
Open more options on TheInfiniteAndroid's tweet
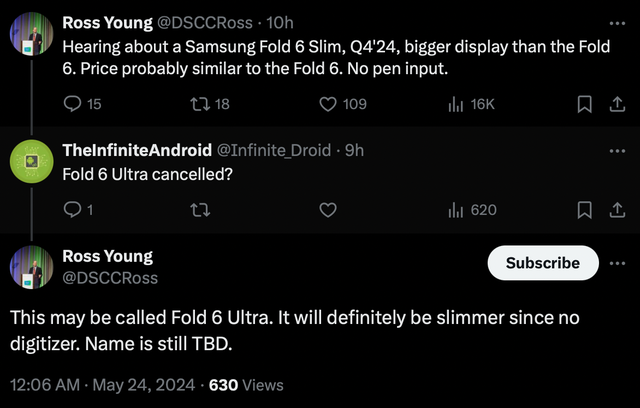(614, 150)
